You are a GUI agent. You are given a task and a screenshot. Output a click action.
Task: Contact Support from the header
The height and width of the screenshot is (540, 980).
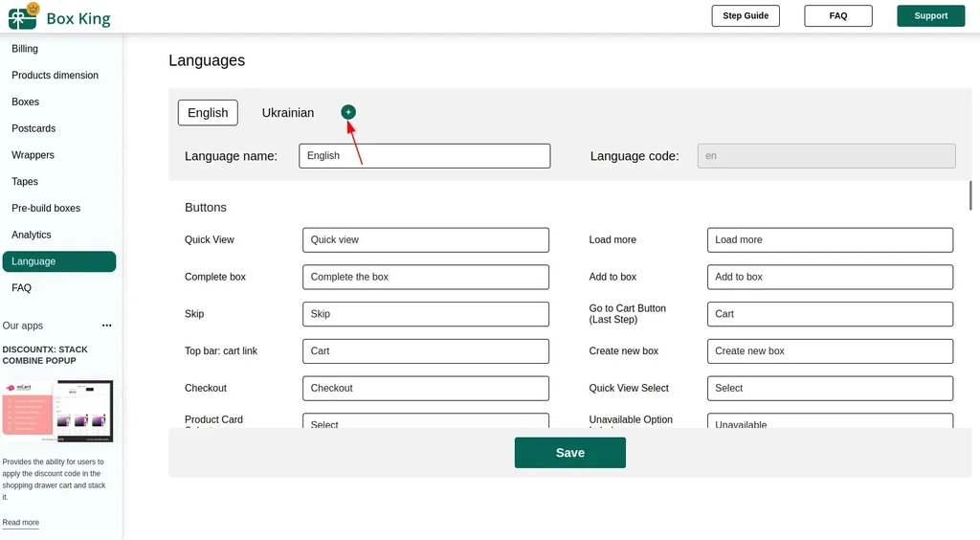pos(930,15)
